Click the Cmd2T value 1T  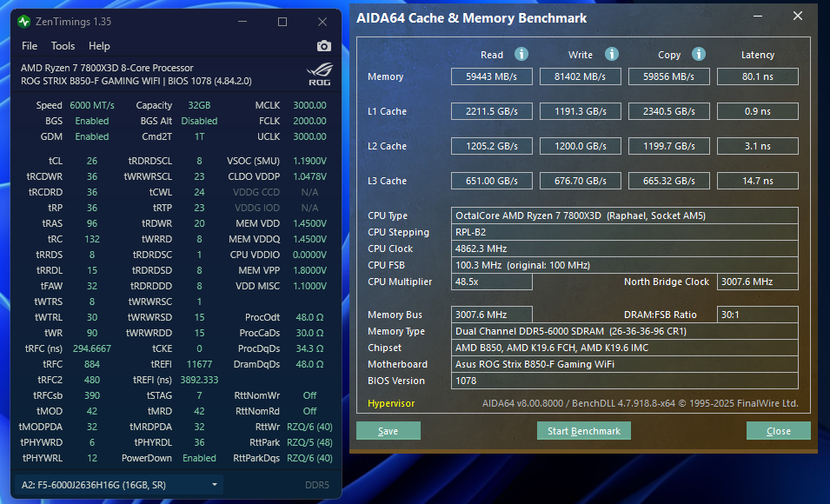point(200,136)
